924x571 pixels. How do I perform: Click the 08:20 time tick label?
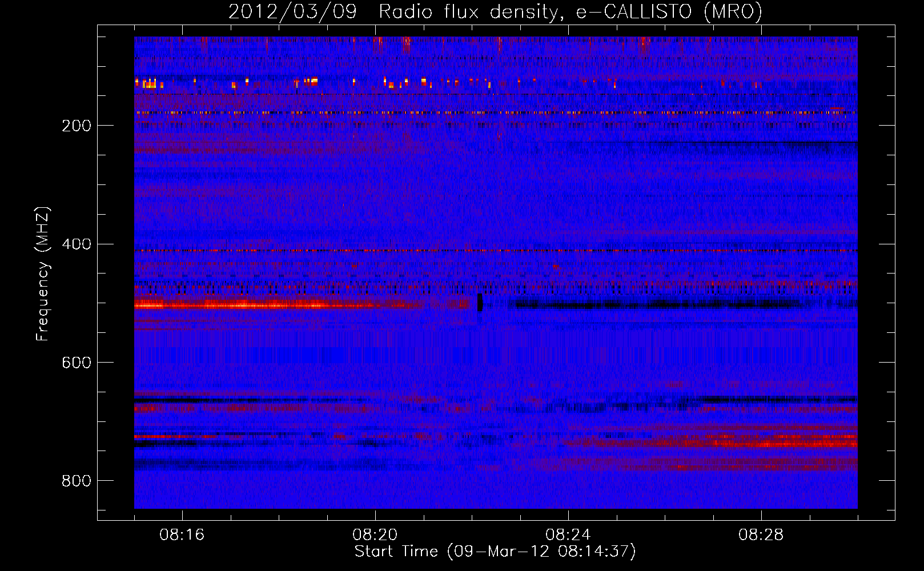click(375, 535)
